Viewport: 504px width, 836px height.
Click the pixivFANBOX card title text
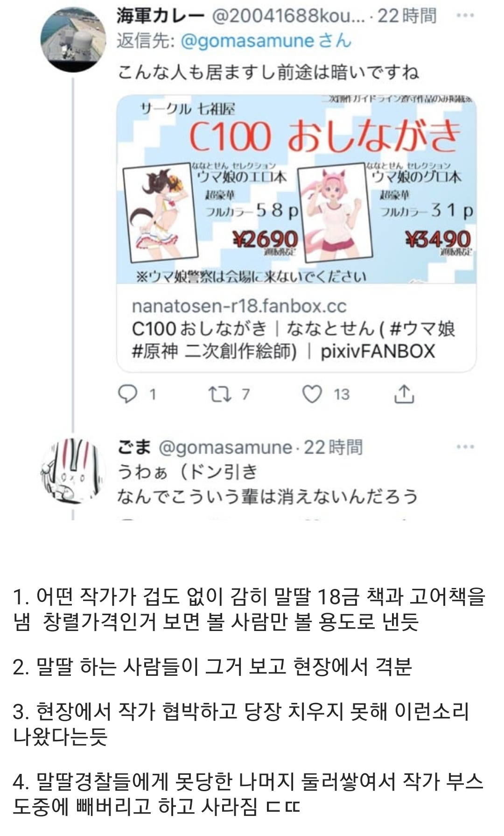293,340
